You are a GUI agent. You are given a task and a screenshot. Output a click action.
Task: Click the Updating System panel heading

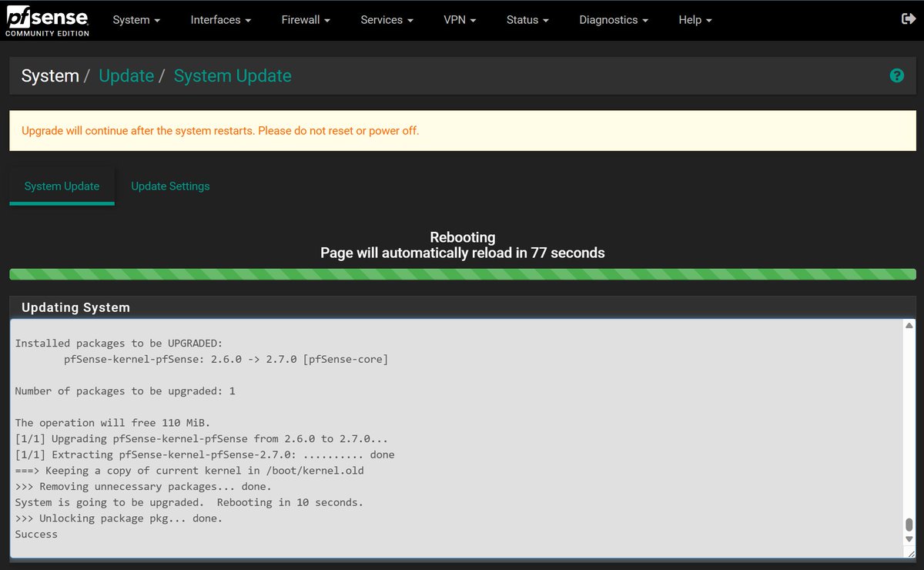75,307
